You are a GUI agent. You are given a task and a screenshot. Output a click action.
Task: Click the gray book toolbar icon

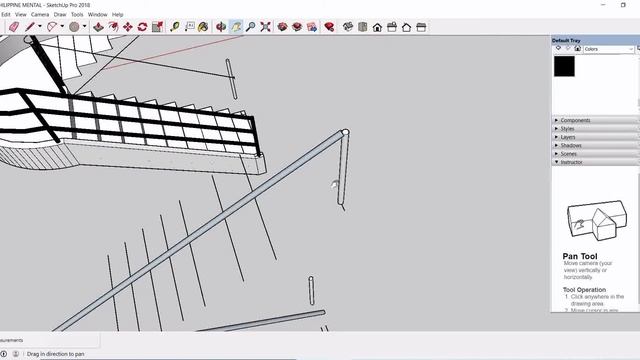pos(362,27)
